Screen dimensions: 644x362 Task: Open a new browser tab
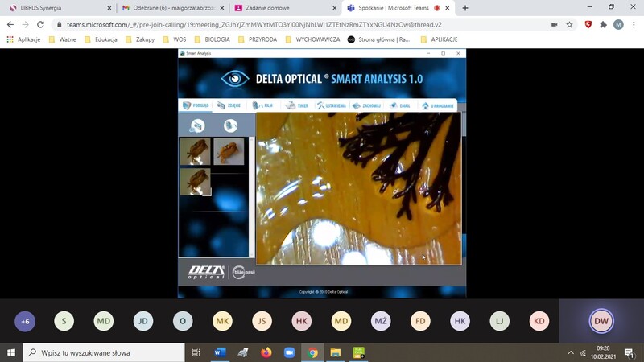click(465, 8)
